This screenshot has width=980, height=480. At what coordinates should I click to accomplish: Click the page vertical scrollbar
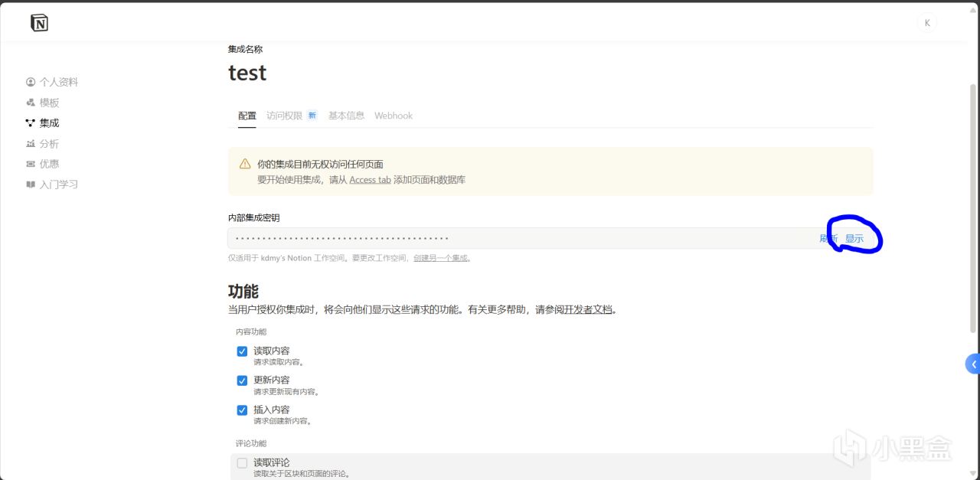click(x=973, y=207)
